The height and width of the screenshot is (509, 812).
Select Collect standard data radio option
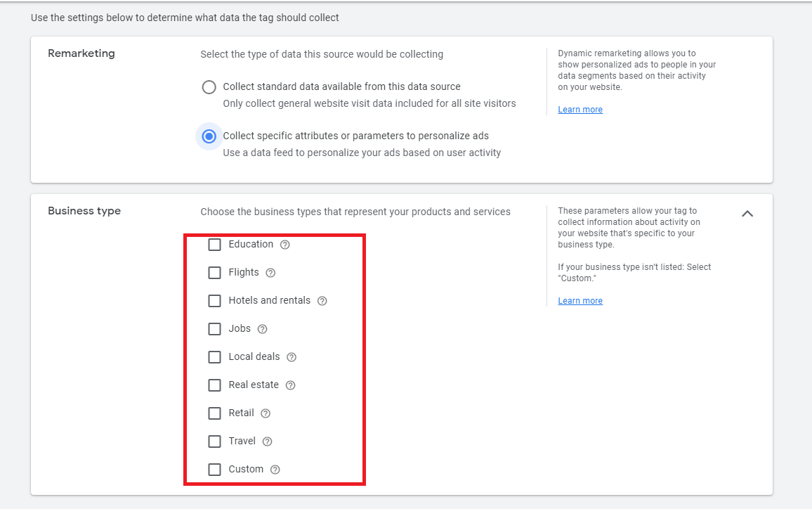tap(209, 87)
